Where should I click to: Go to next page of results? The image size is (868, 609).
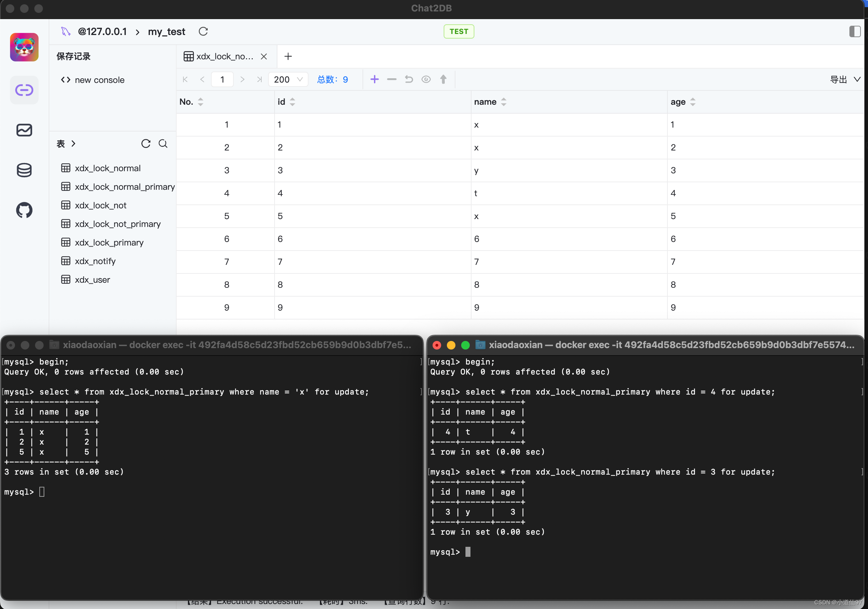pos(242,79)
